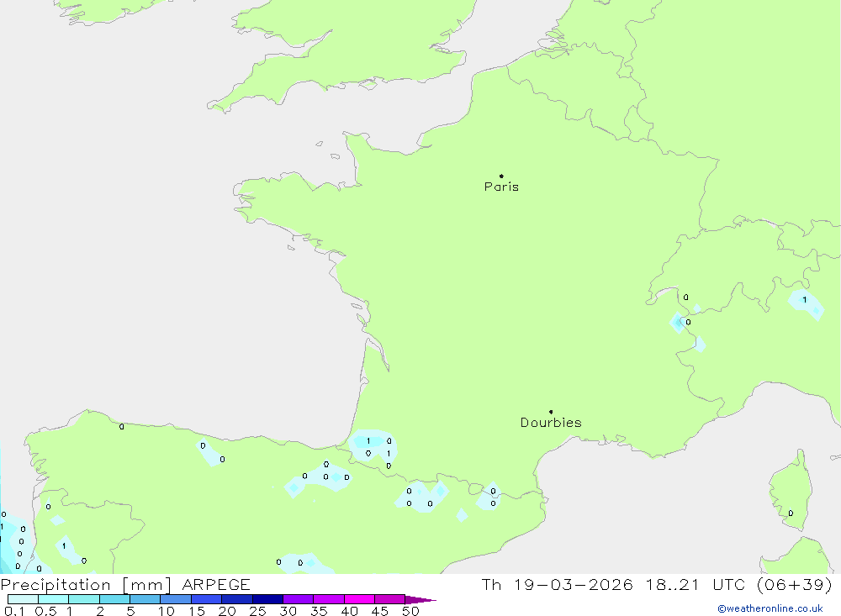Viewport: 841px width, 616px height.
Task: Click the '50' legend scale label
Action: [410, 611]
